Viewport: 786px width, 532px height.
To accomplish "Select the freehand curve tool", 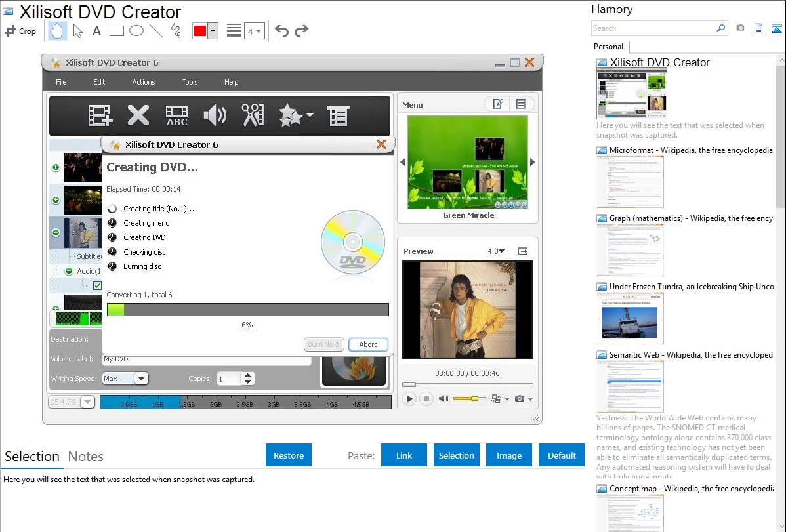I will [175, 31].
